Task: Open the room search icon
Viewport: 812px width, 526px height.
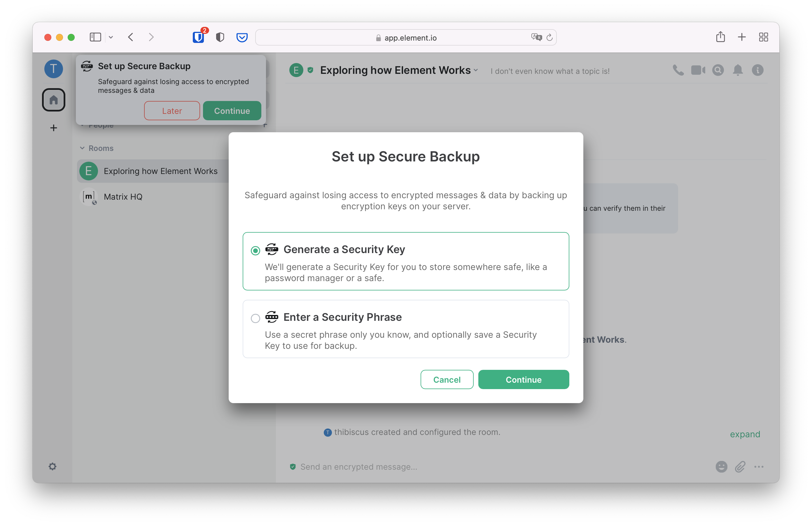Action: point(718,70)
